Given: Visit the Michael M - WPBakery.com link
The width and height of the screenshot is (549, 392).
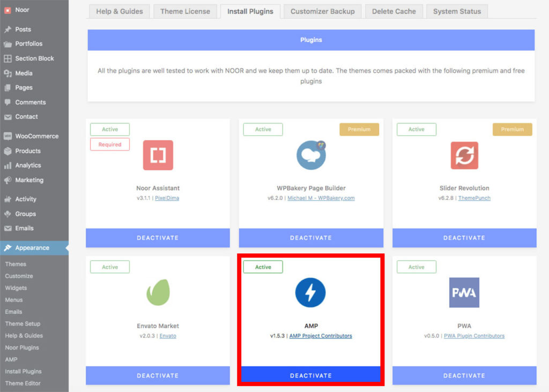Looking at the screenshot, I should click(321, 198).
